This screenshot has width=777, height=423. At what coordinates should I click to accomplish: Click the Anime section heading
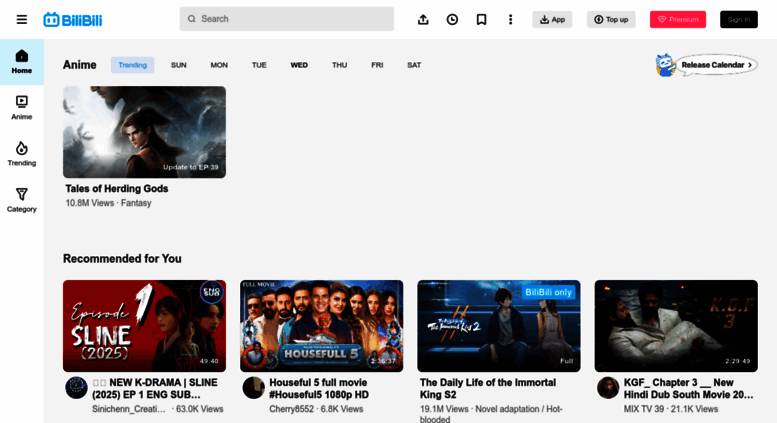[79, 65]
